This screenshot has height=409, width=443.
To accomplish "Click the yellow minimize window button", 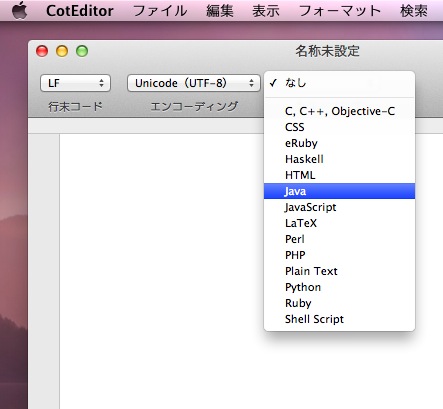I will [x=62, y=51].
